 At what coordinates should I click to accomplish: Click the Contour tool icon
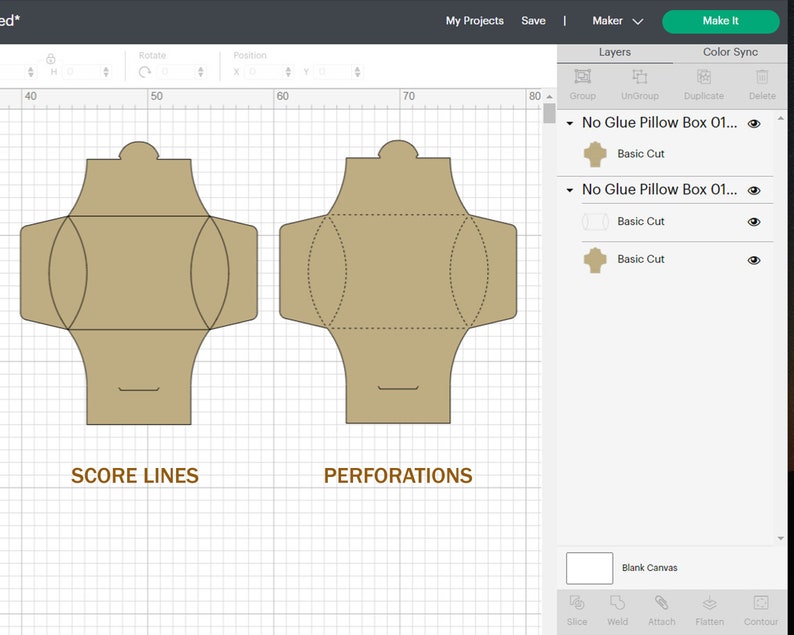761,603
